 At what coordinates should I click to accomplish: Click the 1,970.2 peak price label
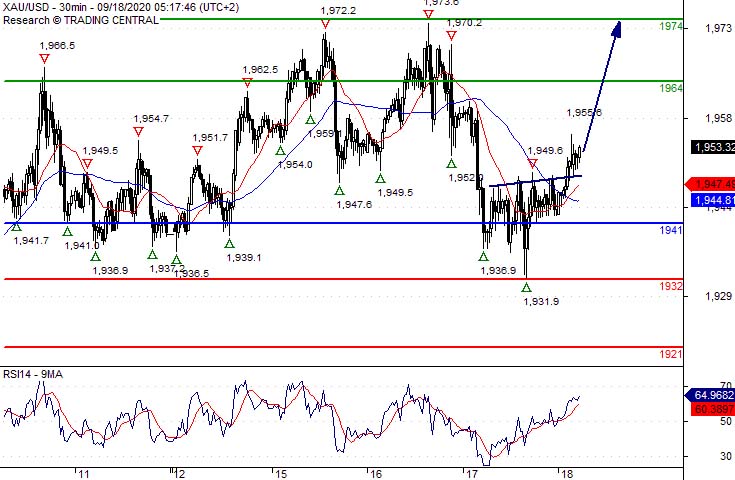point(464,22)
